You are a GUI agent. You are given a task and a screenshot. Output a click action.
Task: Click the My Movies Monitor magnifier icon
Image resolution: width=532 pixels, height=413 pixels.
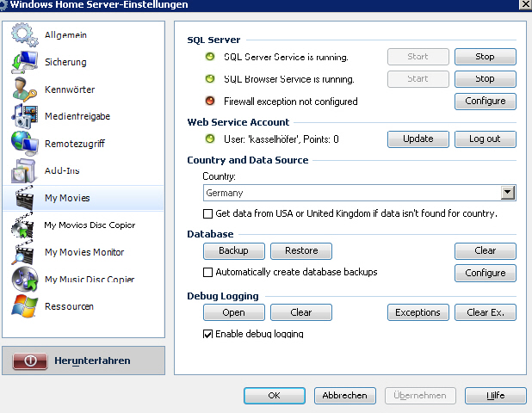(x=22, y=252)
